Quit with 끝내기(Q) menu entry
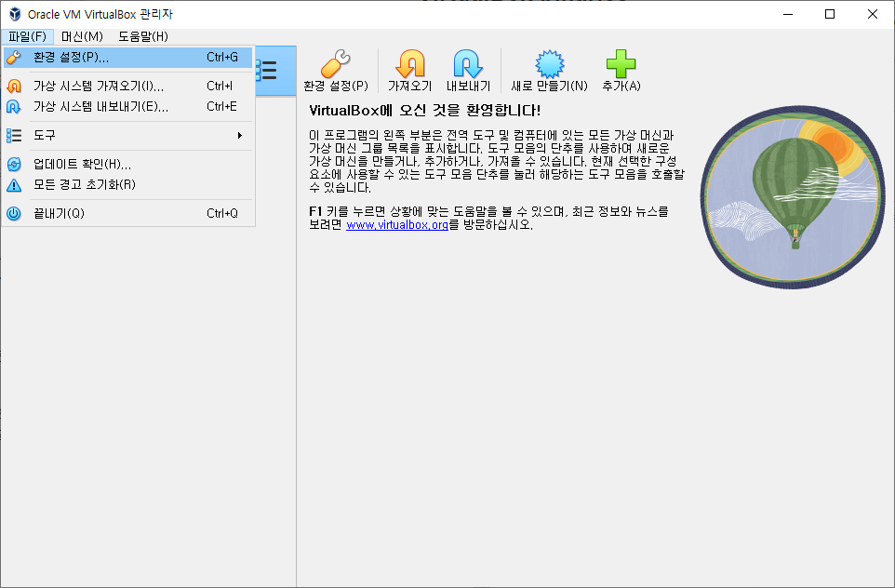Screen dimensions: 895x588 (127, 213)
